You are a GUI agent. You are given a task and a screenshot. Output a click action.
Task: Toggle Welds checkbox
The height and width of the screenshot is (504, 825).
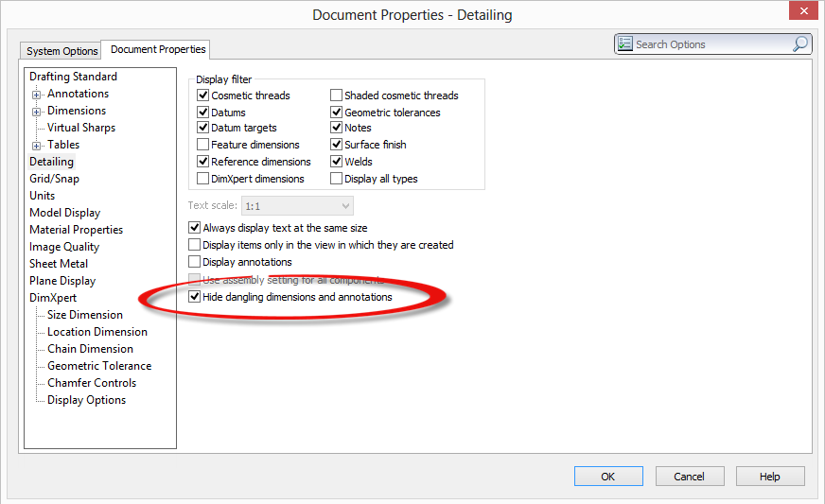tap(336, 161)
